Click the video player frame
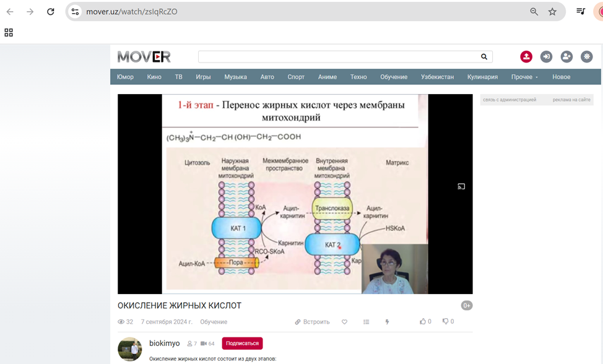The width and height of the screenshot is (603, 364). point(295,194)
